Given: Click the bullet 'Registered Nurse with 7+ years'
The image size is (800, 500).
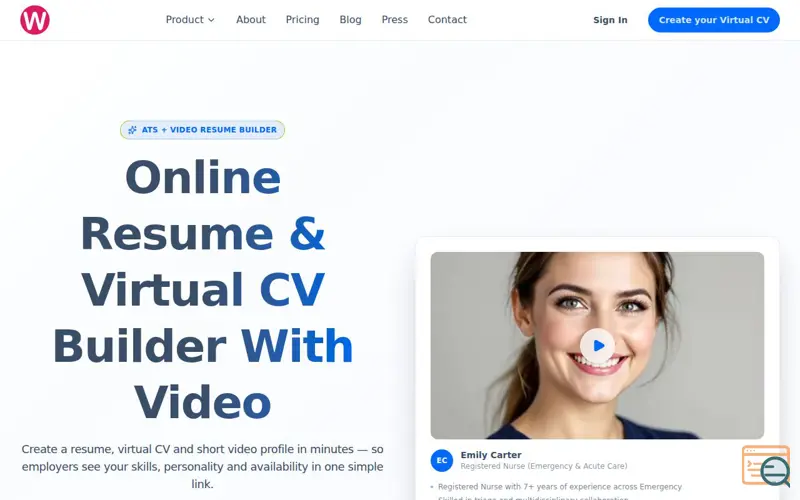Looking at the screenshot, I should [560, 487].
